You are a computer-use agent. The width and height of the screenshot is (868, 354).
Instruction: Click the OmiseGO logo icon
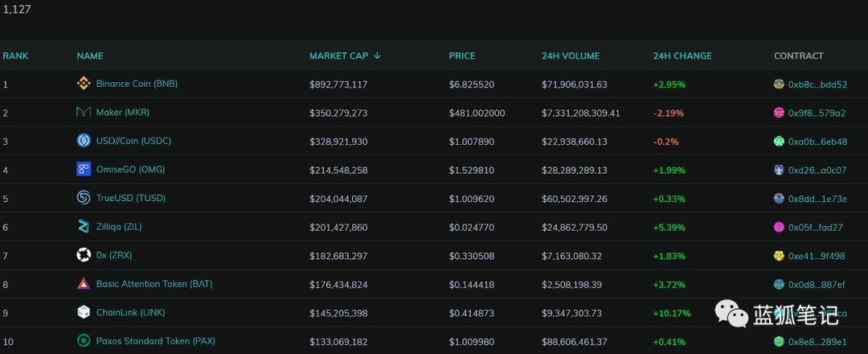pyautogui.click(x=84, y=170)
